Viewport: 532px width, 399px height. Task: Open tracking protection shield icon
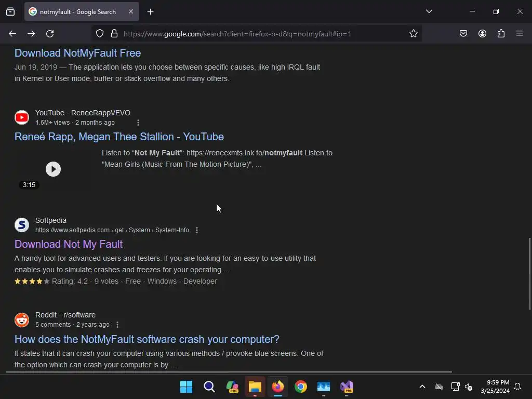[99, 34]
